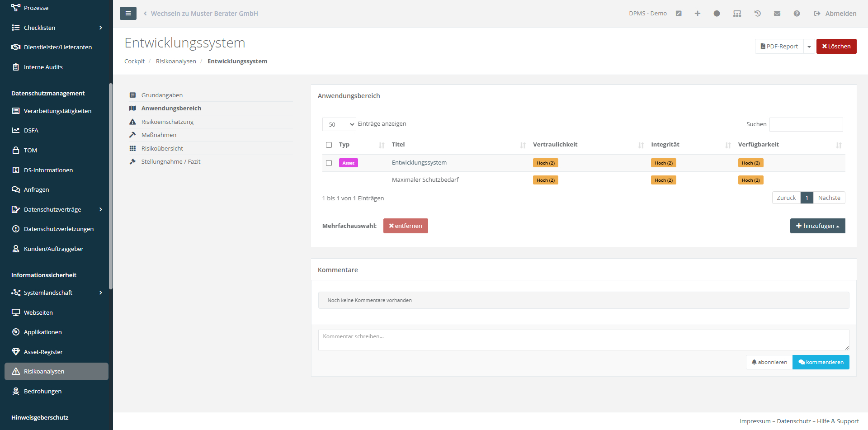Check the Entwicklungssystem asset row checkbox

[329, 163]
